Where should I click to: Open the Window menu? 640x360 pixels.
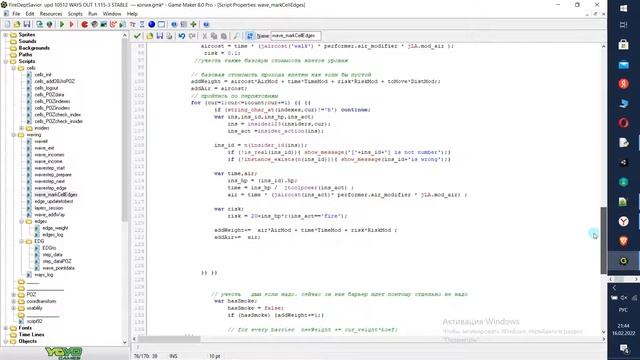[112, 13]
